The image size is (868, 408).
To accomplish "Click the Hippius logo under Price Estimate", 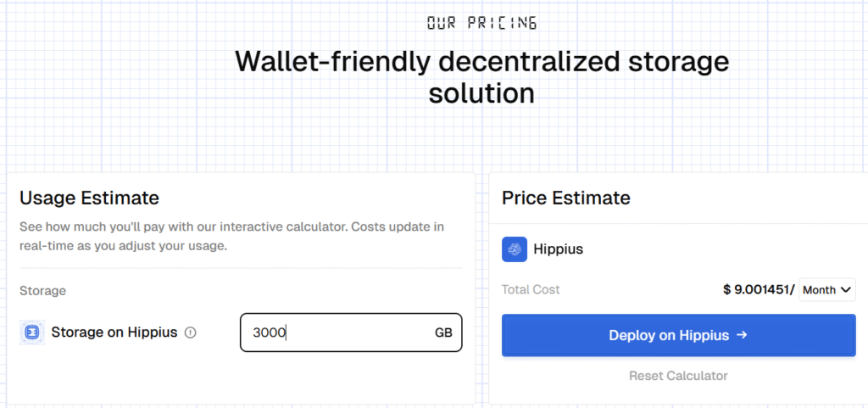I will [x=515, y=249].
